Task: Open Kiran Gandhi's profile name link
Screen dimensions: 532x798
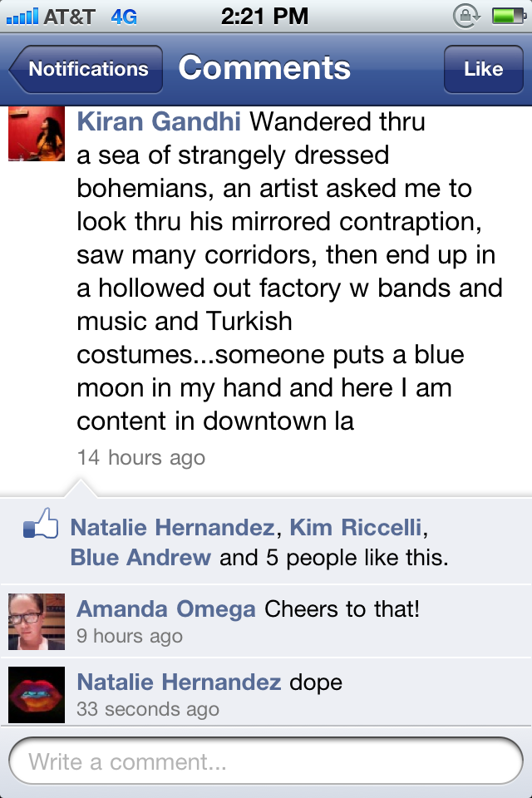Action: point(159,121)
